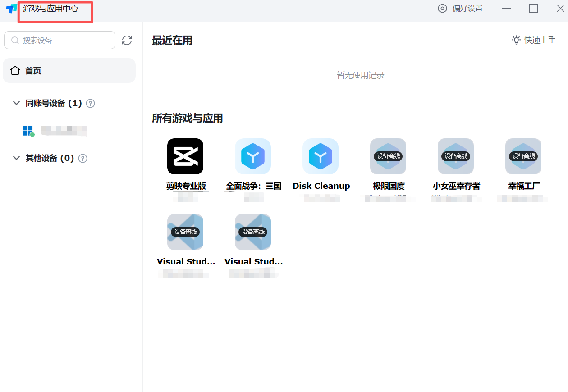Click the Disk Cleanup label text
Viewport: 568px width, 392px height.
point(321,186)
